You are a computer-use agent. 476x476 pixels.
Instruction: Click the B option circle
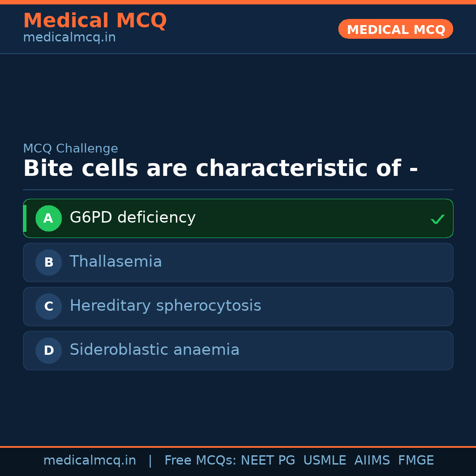point(48,262)
